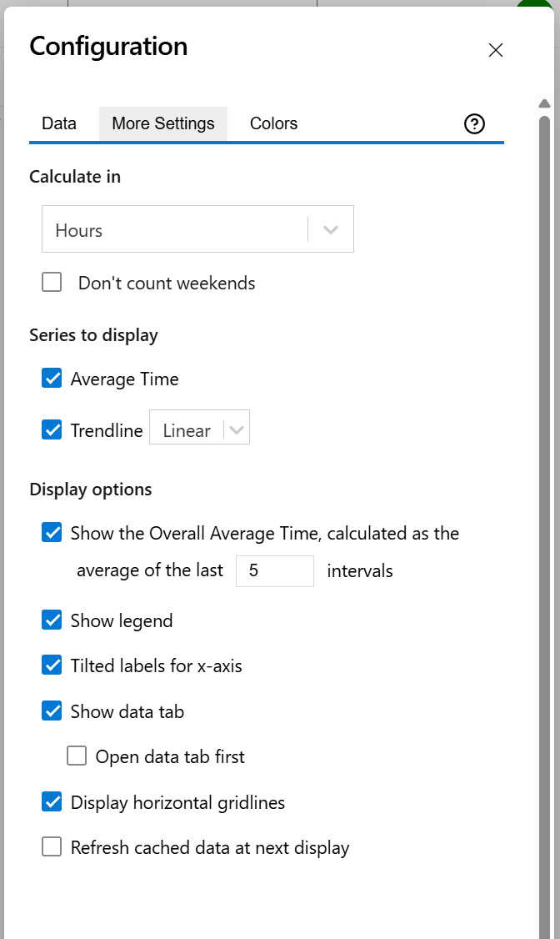Close the Configuration dialog
This screenshot has height=939, width=560.
pos(496,50)
